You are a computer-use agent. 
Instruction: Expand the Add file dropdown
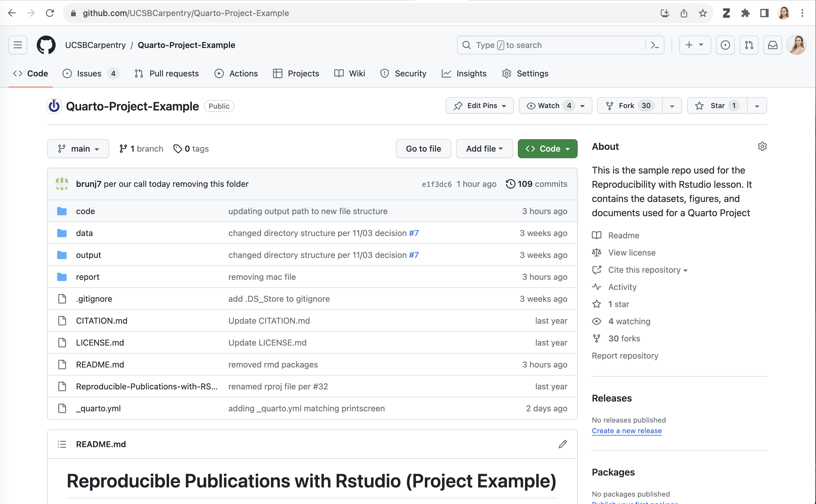(x=484, y=149)
